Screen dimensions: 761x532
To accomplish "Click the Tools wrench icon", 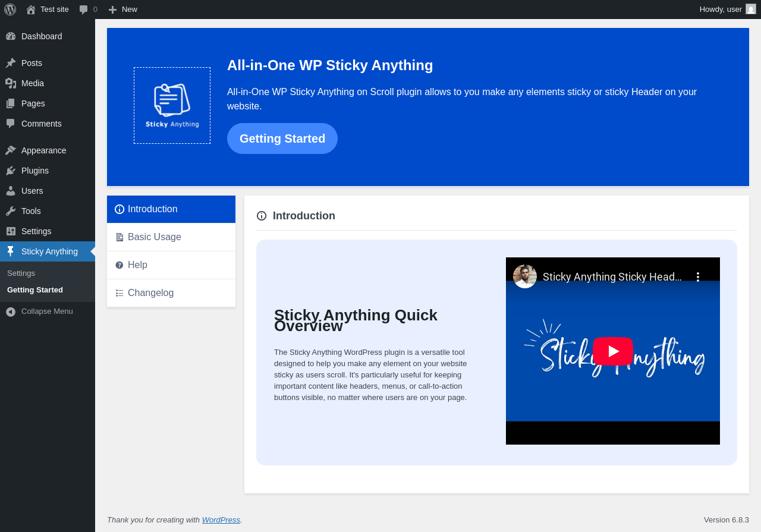I will [11, 211].
